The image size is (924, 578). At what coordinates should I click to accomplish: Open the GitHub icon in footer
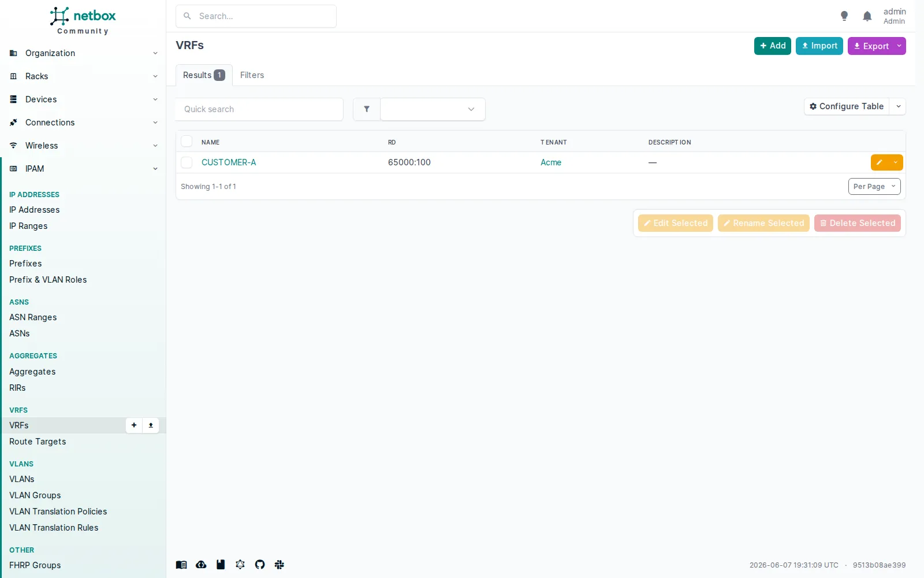pos(260,565)
